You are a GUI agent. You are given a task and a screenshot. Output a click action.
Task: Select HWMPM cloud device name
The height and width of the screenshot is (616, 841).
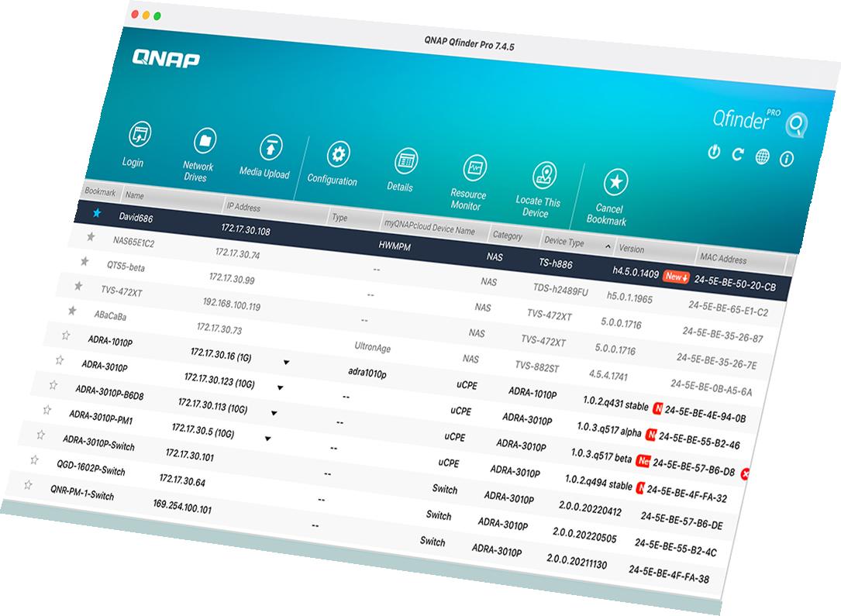pyautogui.click(x=395, y=246)
